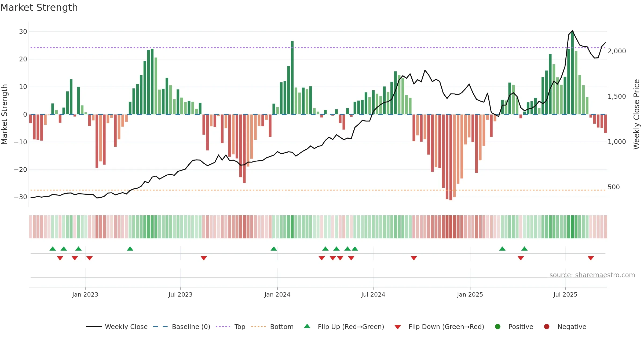Screen dimensions: 644x362
Task: Toggle Flip Down (Green→Red) legend entry
Action: coord(439,327)
